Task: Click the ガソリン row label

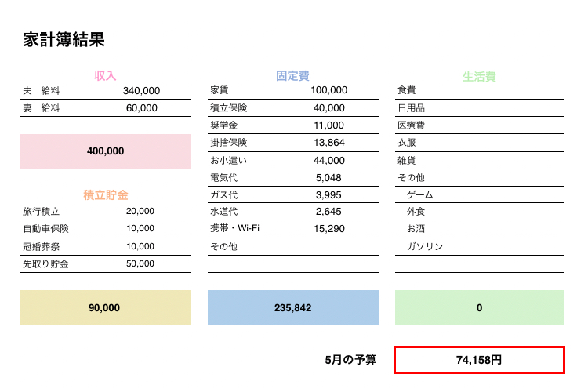Action: pos(425,246)
